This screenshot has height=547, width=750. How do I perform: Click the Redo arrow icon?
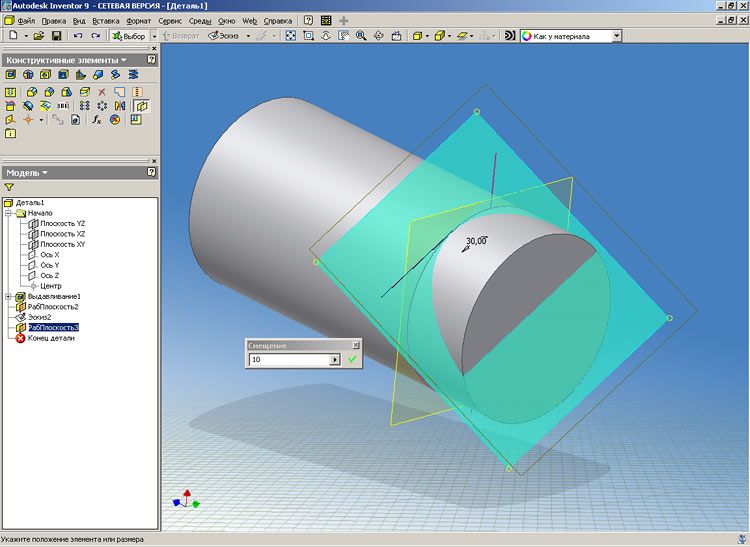pyautogui.click(x=96, y=36)
